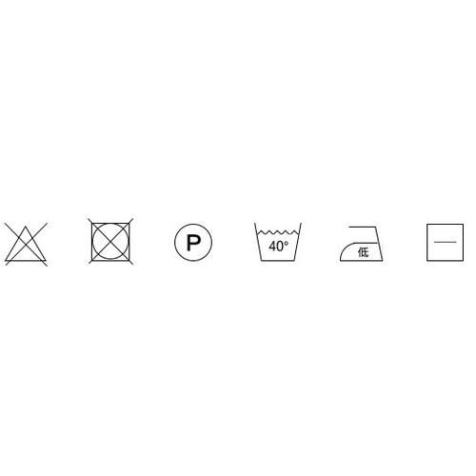
Task: Click the 40° text in the wash tub
Action: tap(279, 246)
